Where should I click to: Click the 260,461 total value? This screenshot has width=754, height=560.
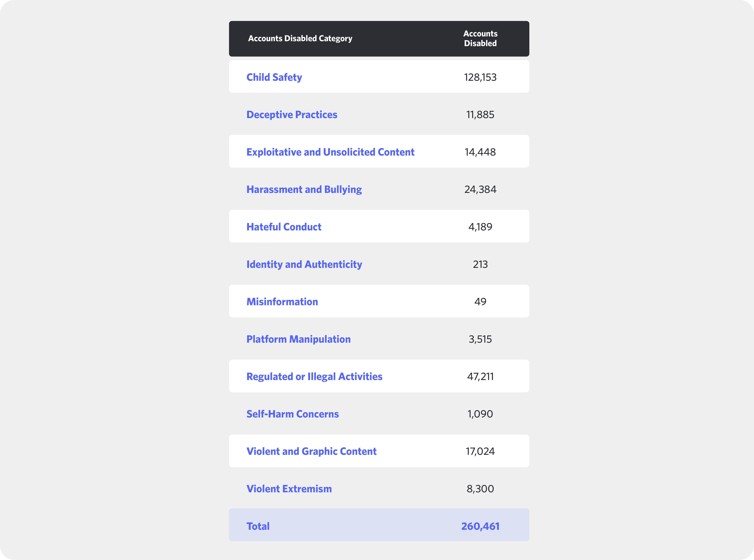480,526
